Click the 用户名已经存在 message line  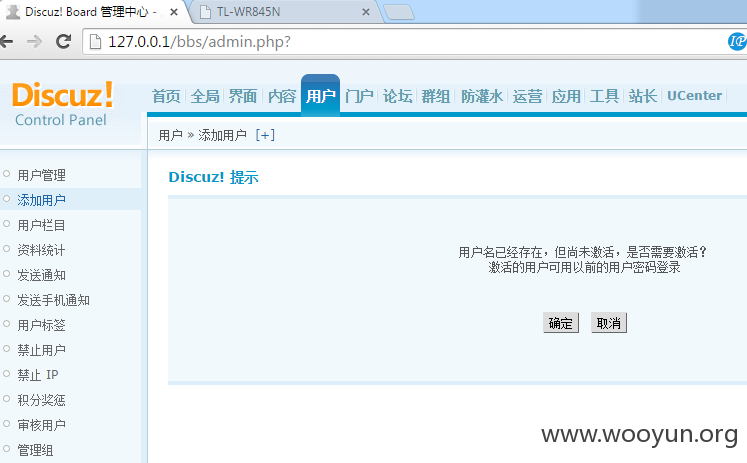[583, 252]
